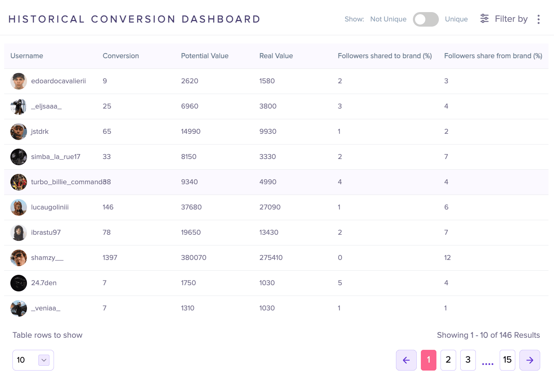This screenshot has width=554, height=392.
Task: Toggle the Not Unique / Unique switch
Action: click(426, 19)
